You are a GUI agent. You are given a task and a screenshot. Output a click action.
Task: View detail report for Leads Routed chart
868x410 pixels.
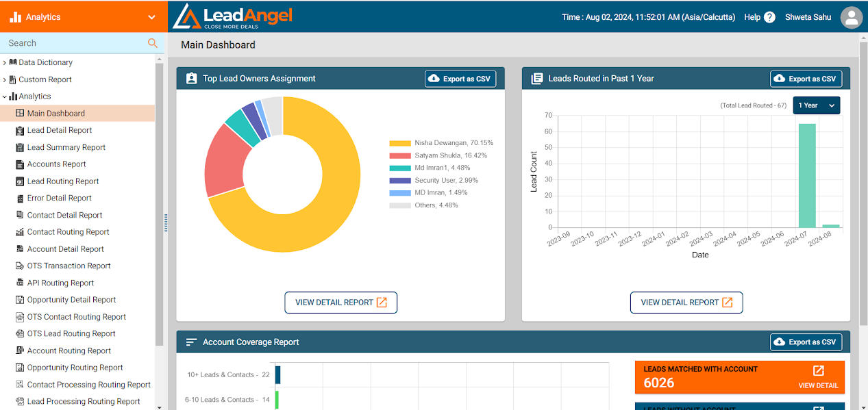[x=686, y=303]
